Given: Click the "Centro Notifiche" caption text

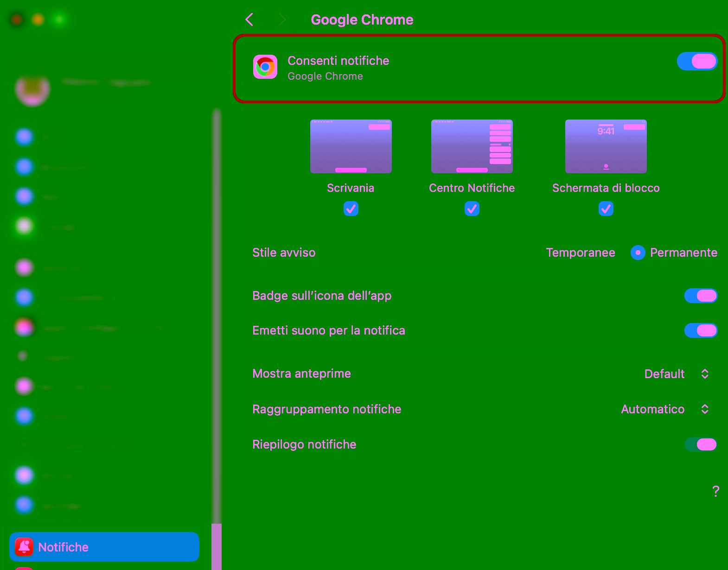Looking at the screenshot, I should tap(472, 188).
